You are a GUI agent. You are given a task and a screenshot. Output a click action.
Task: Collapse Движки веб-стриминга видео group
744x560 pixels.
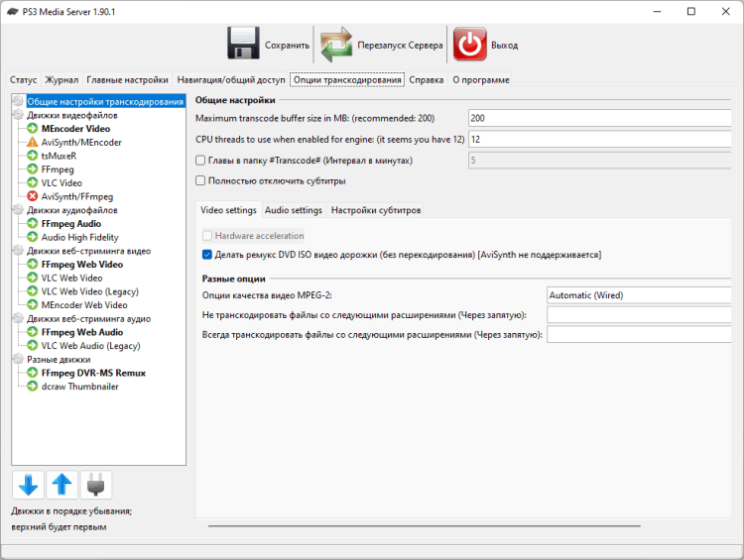[19, 251]
